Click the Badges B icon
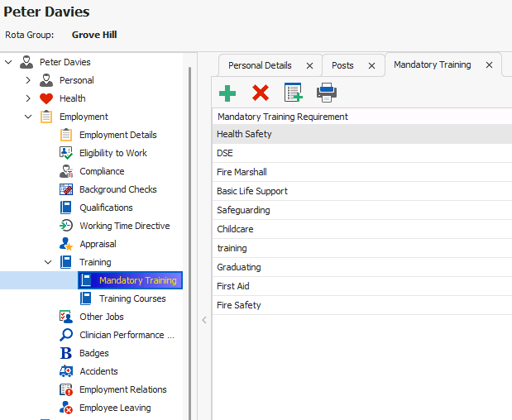 66,353
